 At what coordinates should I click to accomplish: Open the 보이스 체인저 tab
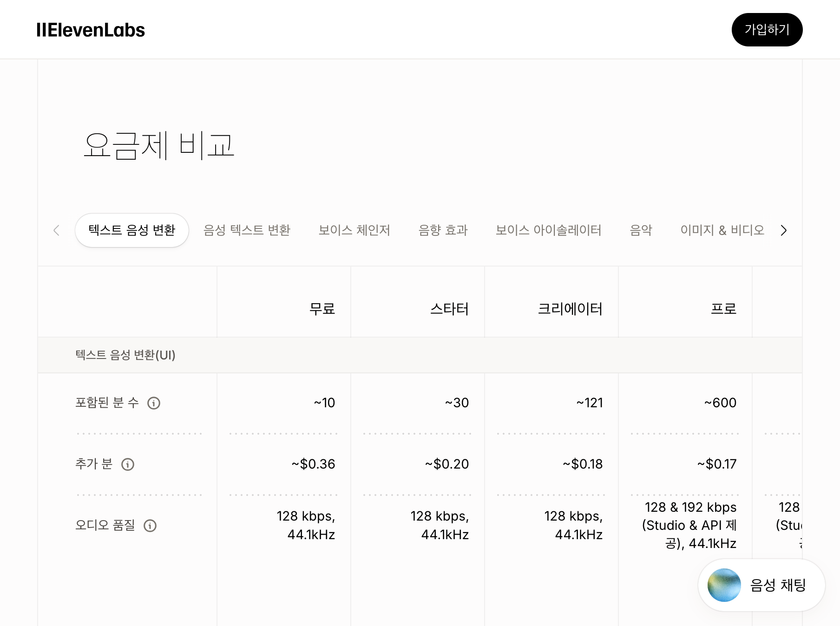click(x=354, y=230)
